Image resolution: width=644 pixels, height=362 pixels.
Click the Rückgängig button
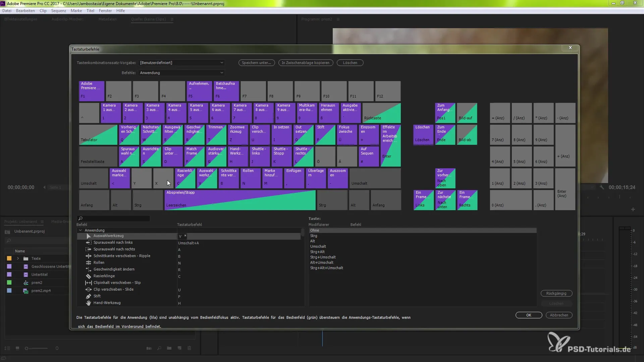click(556, 293)
